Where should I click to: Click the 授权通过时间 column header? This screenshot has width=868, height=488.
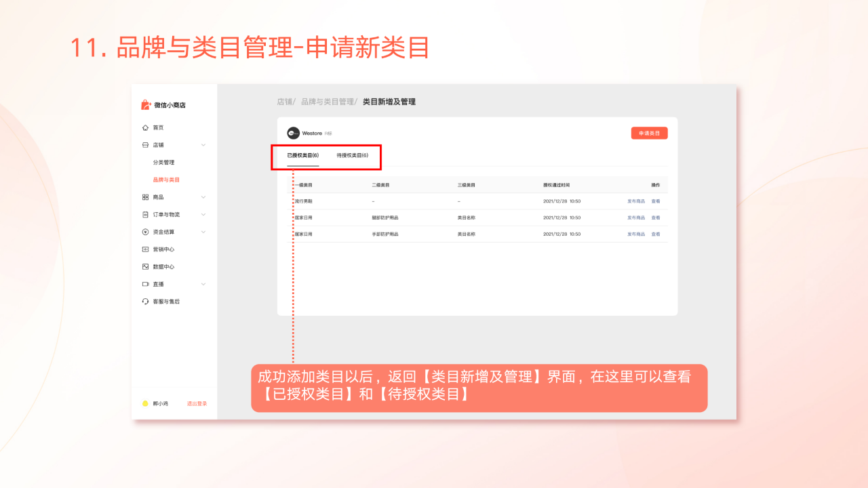pyautogui.click(x=557, y=185)
